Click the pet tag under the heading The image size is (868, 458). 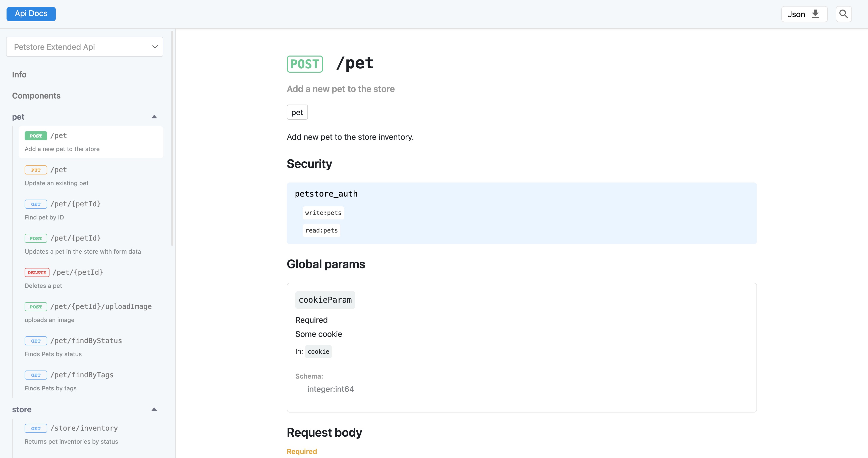[x=297, y=112]
